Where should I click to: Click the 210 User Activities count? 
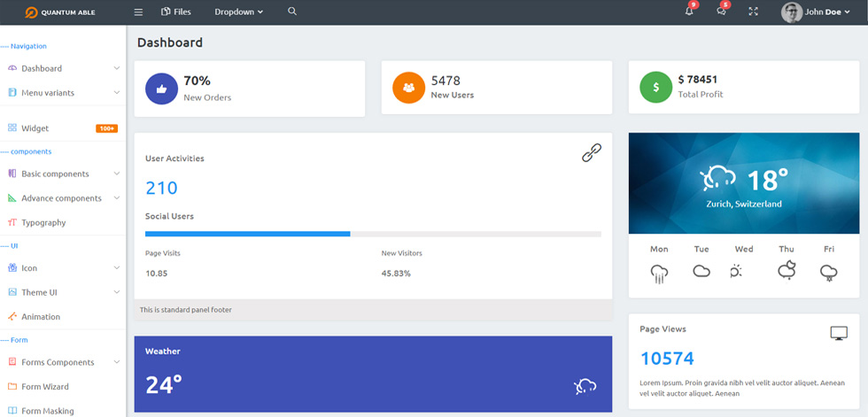161,188
